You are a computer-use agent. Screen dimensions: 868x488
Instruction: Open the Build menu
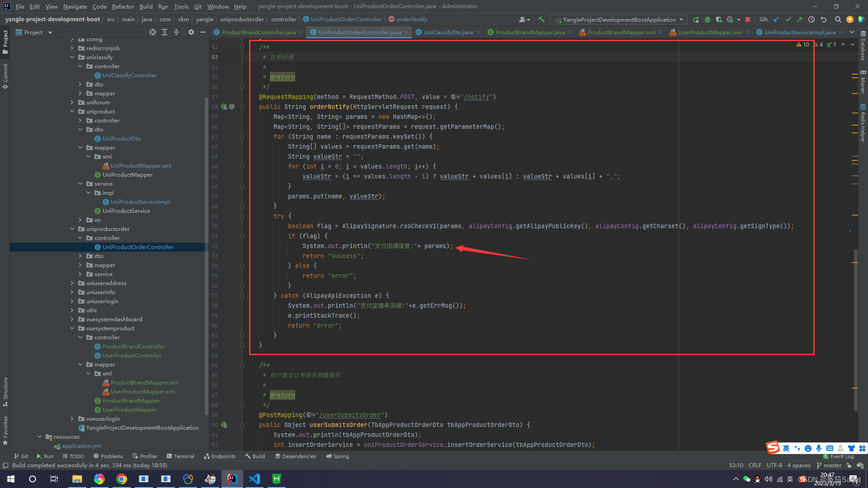[146, 6]
